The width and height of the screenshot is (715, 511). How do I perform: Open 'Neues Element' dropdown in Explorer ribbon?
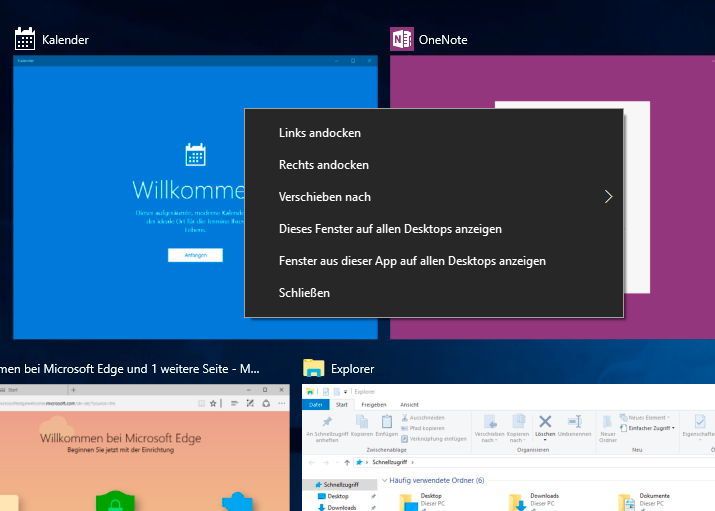point(645,418)
